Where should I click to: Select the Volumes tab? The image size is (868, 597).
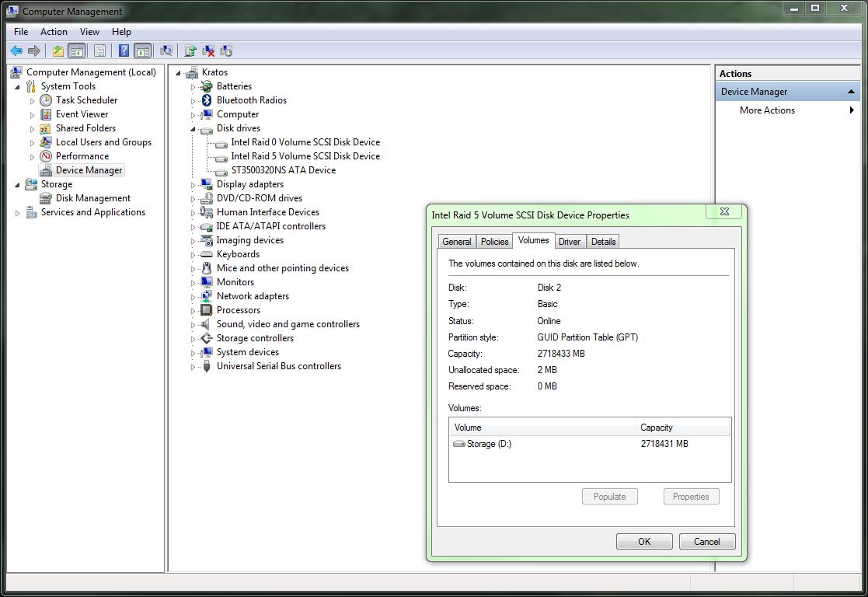534,240
